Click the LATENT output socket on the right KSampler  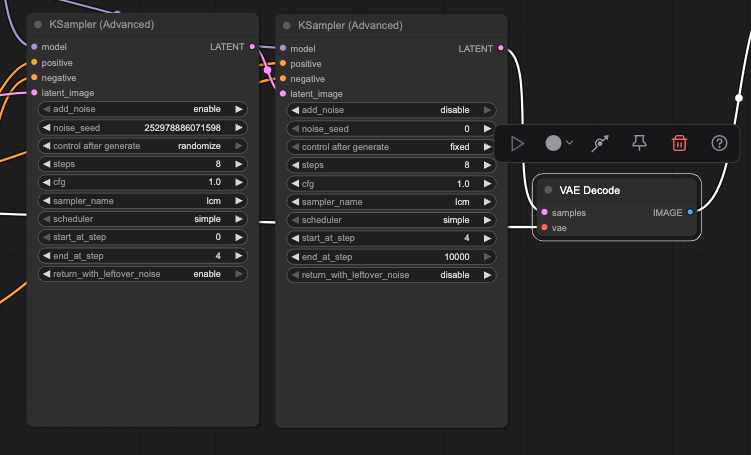pyautogui.click(x=501, y=48)
